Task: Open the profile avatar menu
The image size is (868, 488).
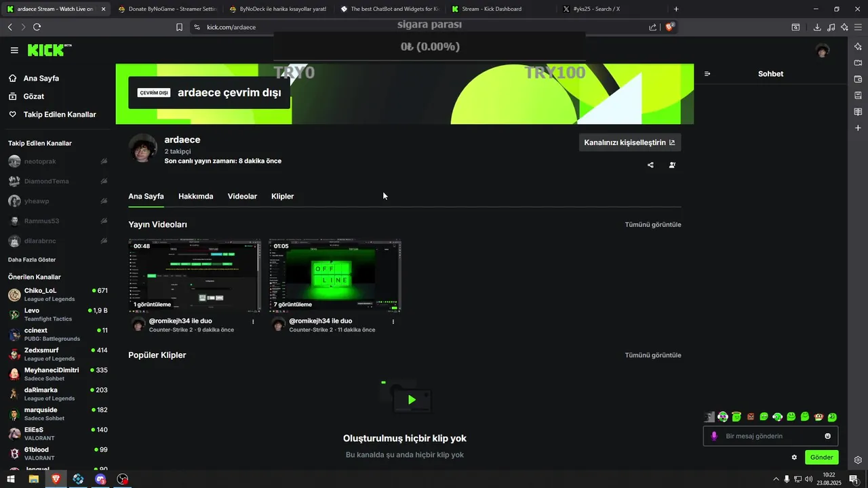Action: click(x=823, y=50)
